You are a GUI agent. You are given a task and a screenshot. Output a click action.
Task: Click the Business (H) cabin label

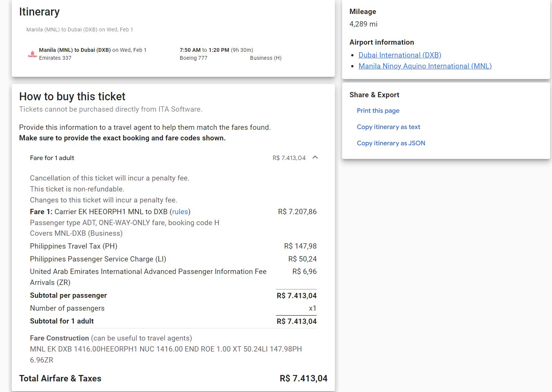point(266,58)
